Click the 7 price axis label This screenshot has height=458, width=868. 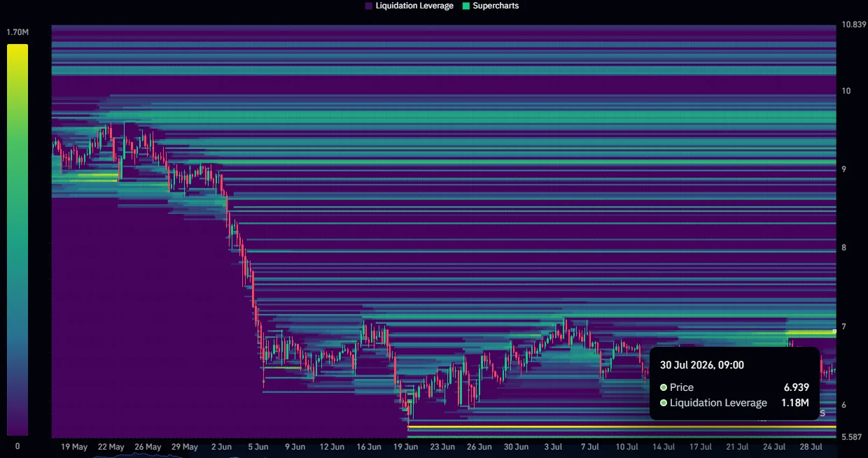coord(843,327)
